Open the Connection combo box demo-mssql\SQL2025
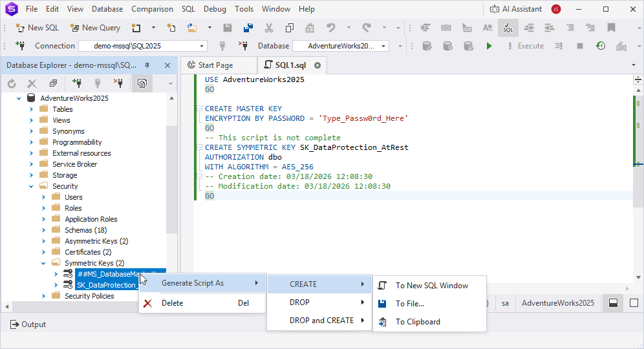 [142, 46]
